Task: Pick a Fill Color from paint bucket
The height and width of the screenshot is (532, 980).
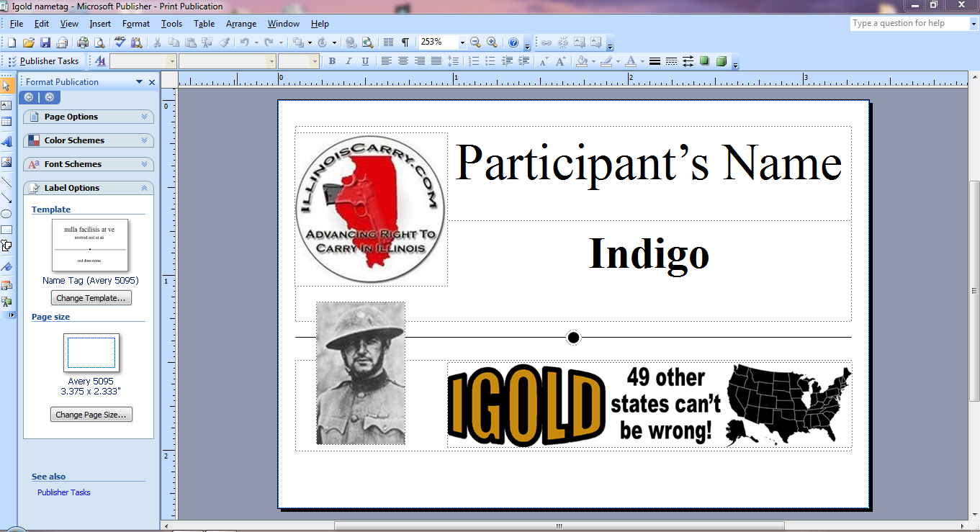Action: [582, 61]
